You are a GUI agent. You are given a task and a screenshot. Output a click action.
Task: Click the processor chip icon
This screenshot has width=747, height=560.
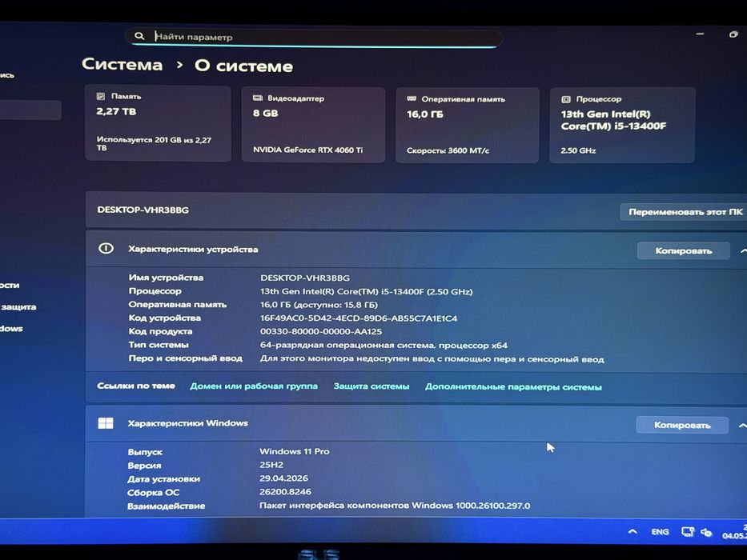pyautogui.click(x=565, y=99)
